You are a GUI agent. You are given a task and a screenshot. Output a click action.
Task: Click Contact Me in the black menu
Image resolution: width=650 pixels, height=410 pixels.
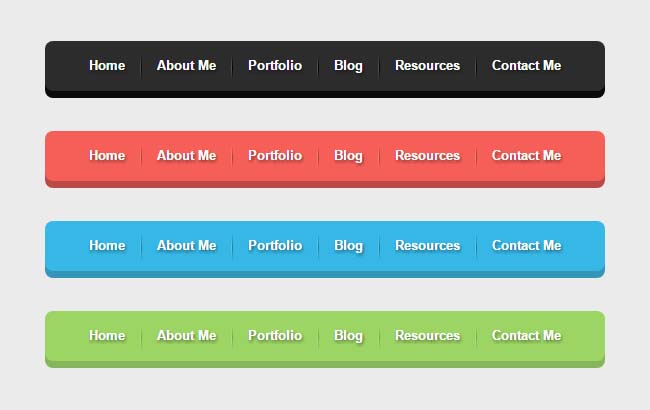(x=526, y=66)
